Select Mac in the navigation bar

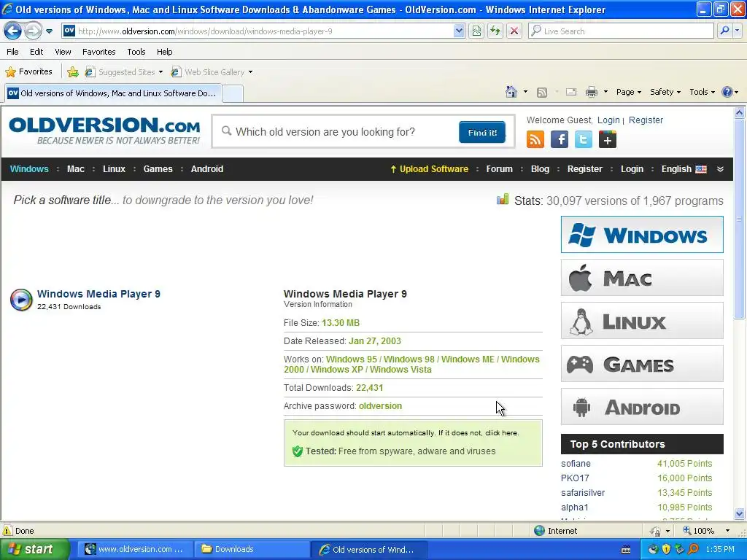[76, 169]
